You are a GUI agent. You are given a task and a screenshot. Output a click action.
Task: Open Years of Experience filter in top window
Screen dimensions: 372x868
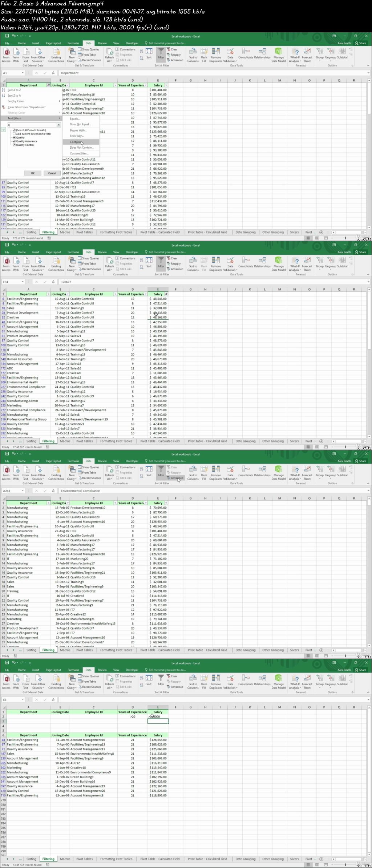(146, 85)
